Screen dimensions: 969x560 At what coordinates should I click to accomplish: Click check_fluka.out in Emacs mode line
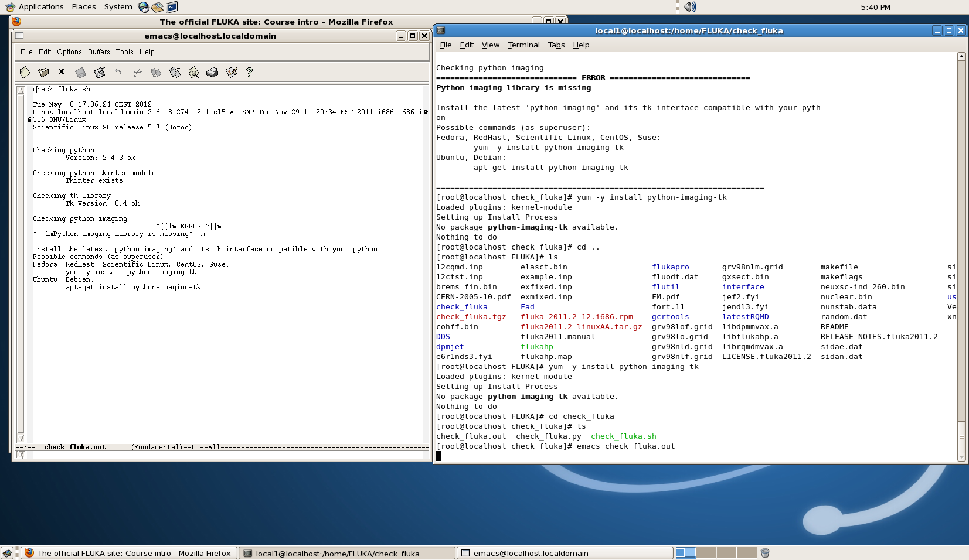(x=75, y=447)
